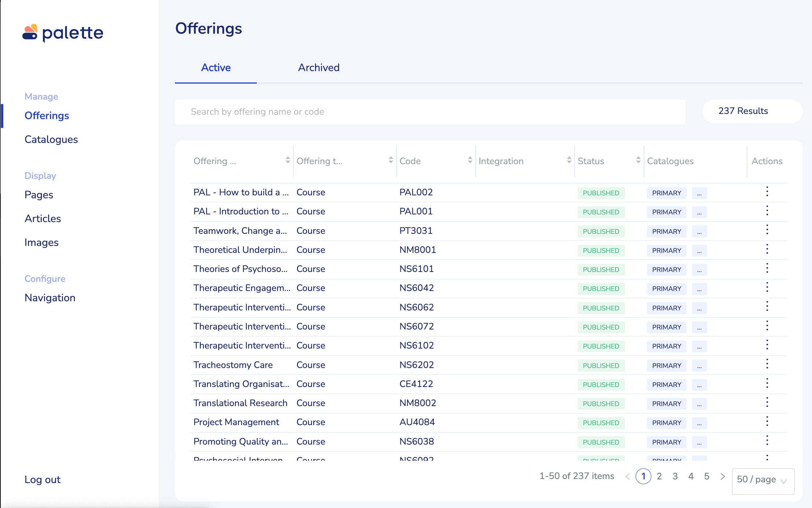
Task: Click the search by offering name field
Action: click(x=430, y=112)
